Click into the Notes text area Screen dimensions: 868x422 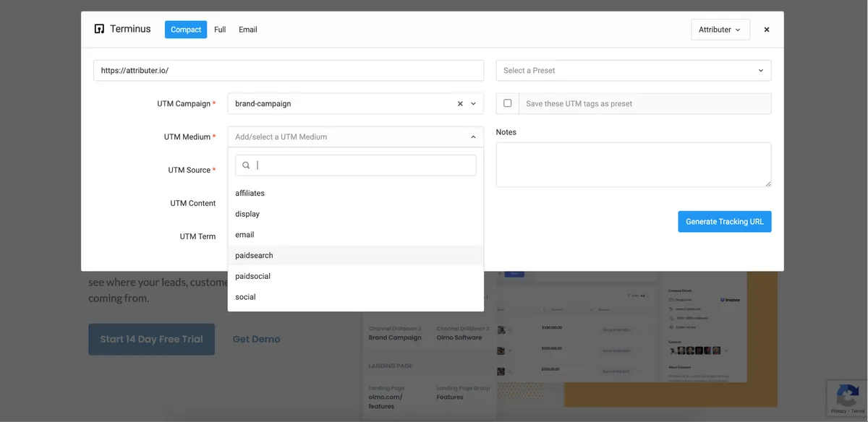pos(633,165)
